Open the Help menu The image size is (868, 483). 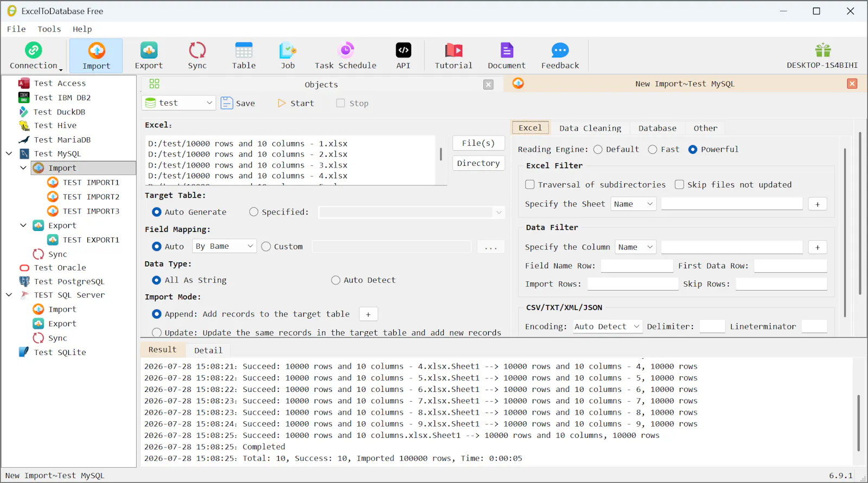[82, 29]
